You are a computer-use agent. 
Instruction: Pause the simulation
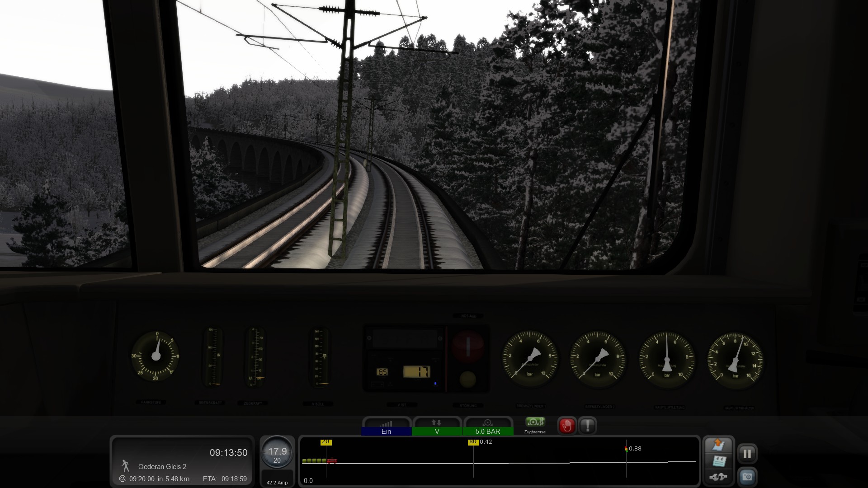pos(747,453)
